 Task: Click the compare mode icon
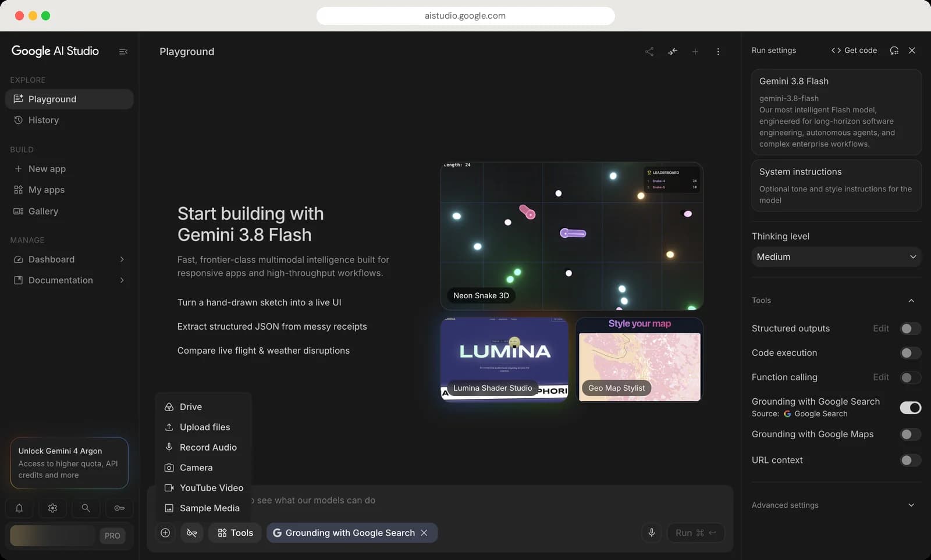click(673, 52)
